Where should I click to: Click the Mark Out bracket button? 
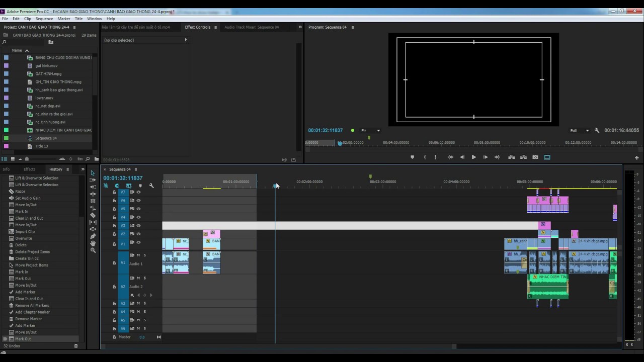click(435, 157)
